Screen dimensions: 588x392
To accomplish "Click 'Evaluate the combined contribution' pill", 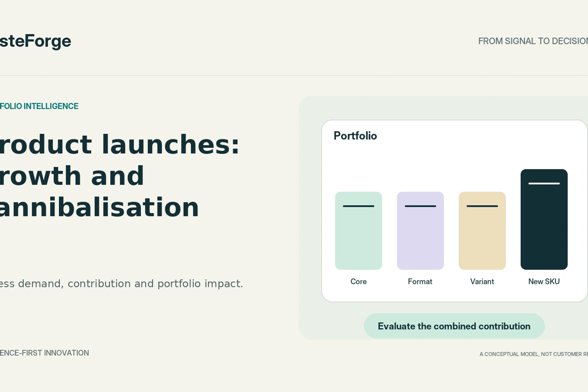I will click(454, 326).
